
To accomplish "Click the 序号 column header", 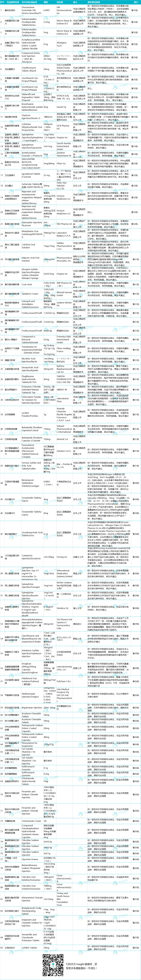I will click(2, 2).
